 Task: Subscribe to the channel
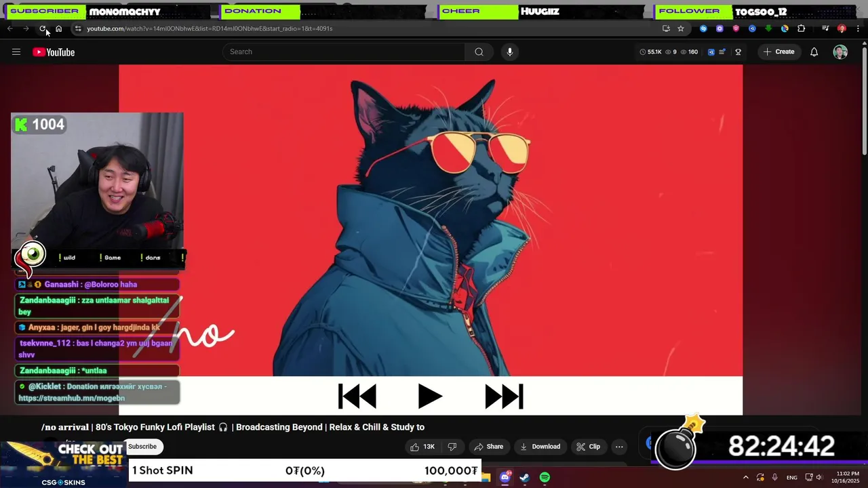click(142, 447)
